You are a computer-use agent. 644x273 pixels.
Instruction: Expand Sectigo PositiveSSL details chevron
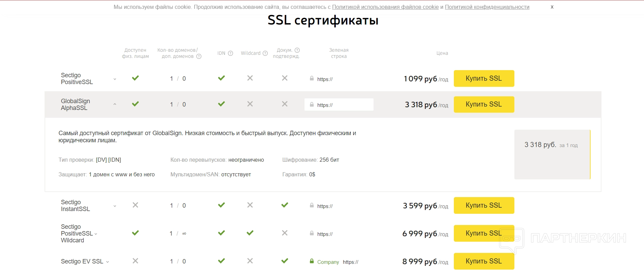coord(115,79)
